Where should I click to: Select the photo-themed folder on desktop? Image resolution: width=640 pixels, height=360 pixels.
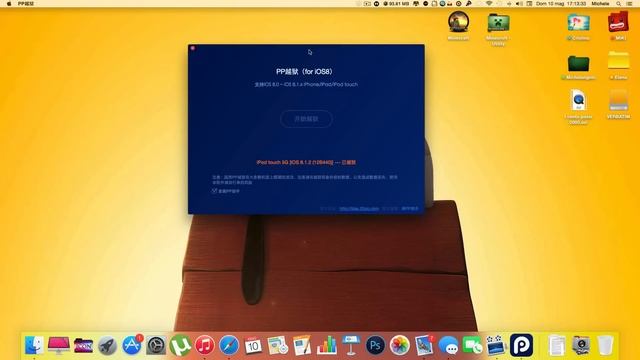point(578,22)
